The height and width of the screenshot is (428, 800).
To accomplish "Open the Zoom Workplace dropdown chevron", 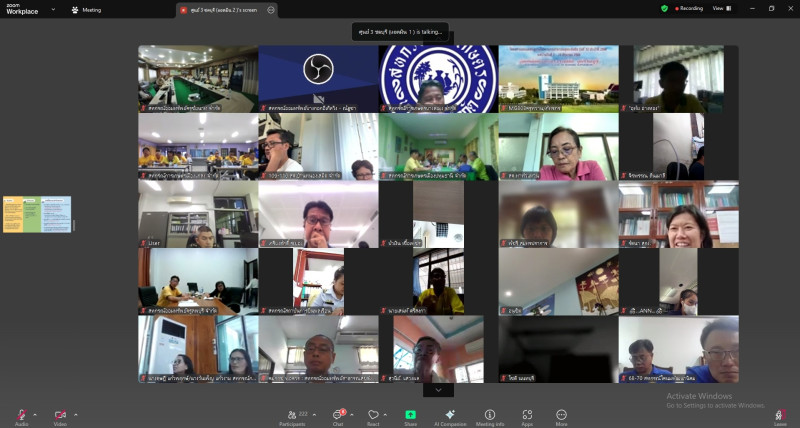I will tap(53, 9).
